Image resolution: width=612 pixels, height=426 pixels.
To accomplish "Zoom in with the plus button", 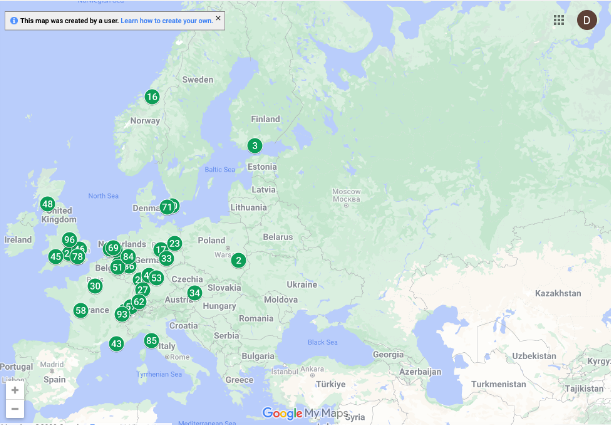I will point(15,390).
